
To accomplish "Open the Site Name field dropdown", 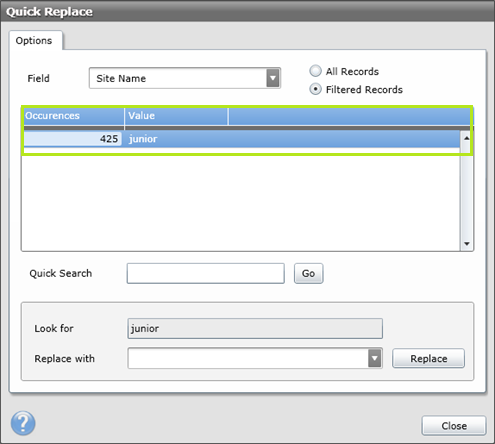I will pyautogui.click(x=273, y=78).
